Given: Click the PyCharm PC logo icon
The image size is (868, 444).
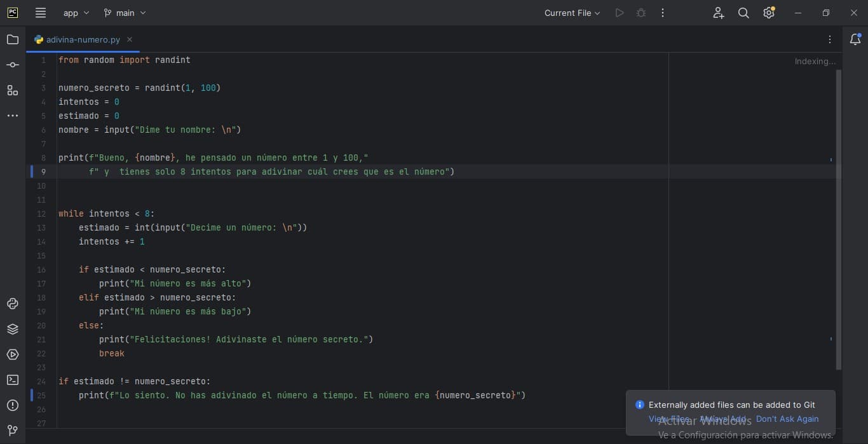Looking at the screenshot, I should point(13,13).
